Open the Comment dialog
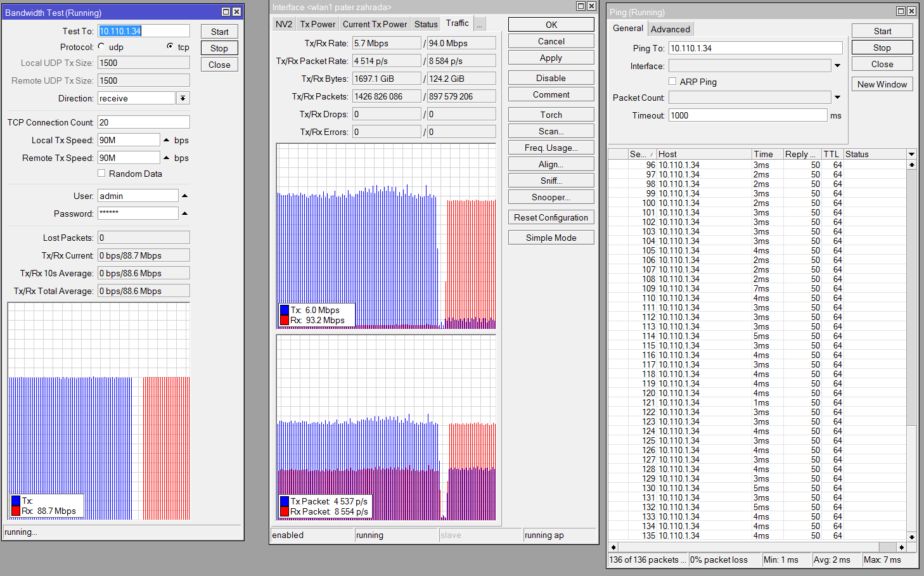Viewport: 924px width, 576px height. (x=551, y=94)
